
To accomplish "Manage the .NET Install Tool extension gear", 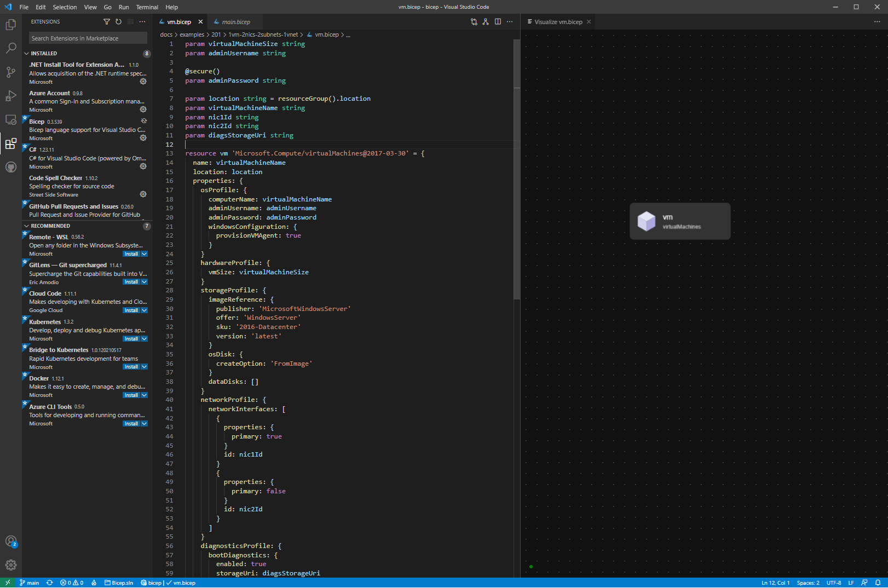I will [143, 82].
